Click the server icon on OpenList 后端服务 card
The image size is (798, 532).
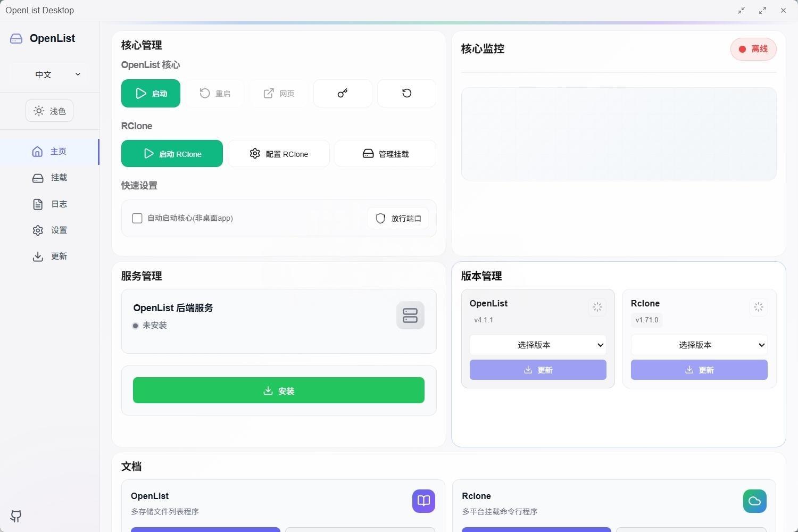[x=410, y=315]
